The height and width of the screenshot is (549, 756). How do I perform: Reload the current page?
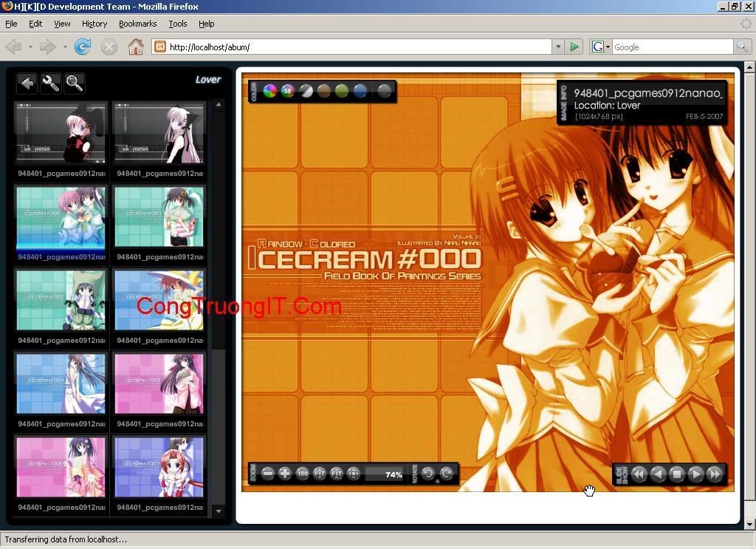(83, 47)
